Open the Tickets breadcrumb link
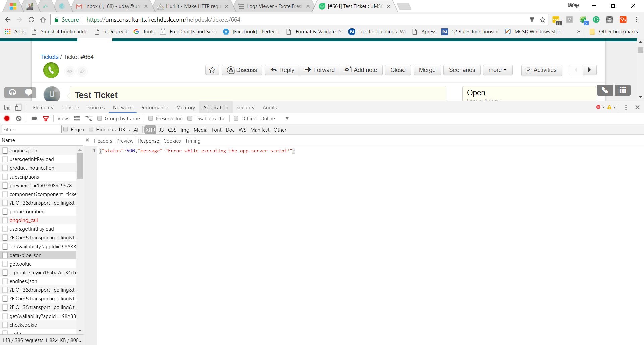This screenshot has width=644, height=345. point(49,57)
